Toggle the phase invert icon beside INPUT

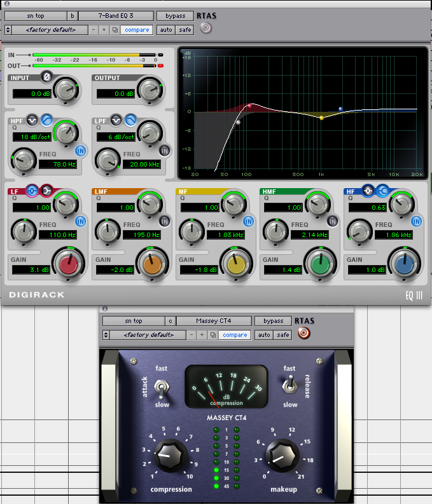pos(46,77)
